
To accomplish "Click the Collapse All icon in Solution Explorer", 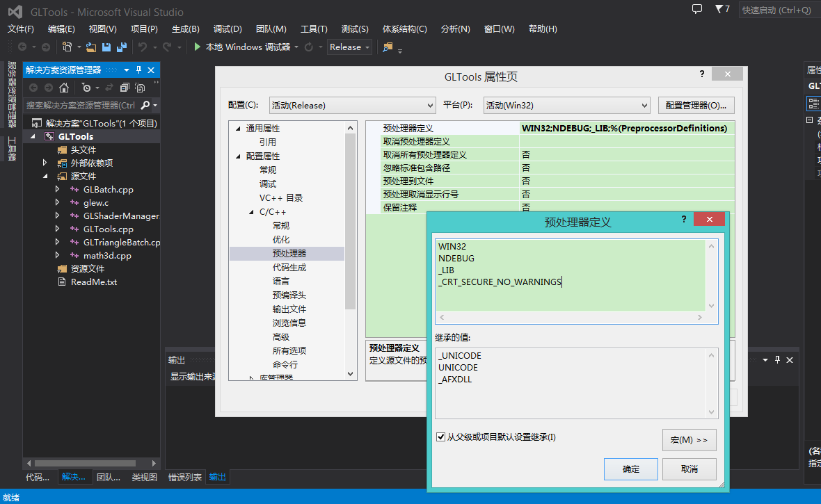I will click(x=125, y=88).
